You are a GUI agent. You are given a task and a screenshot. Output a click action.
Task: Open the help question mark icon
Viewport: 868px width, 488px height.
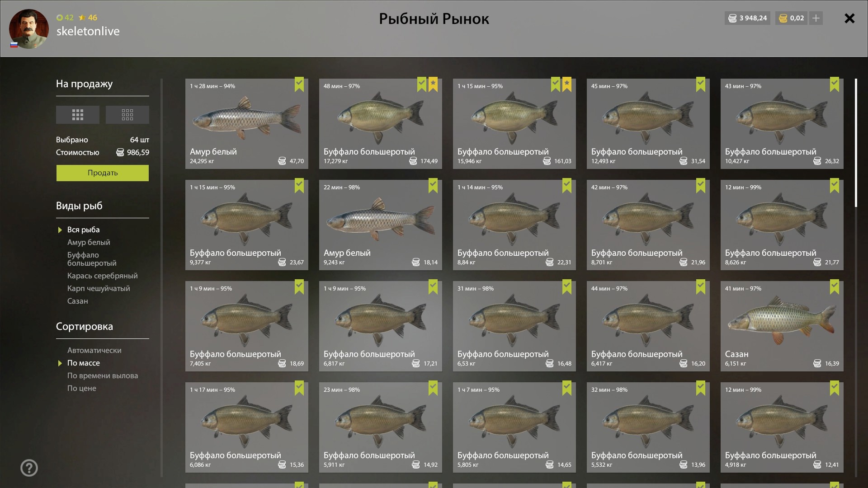coord(29,468)
